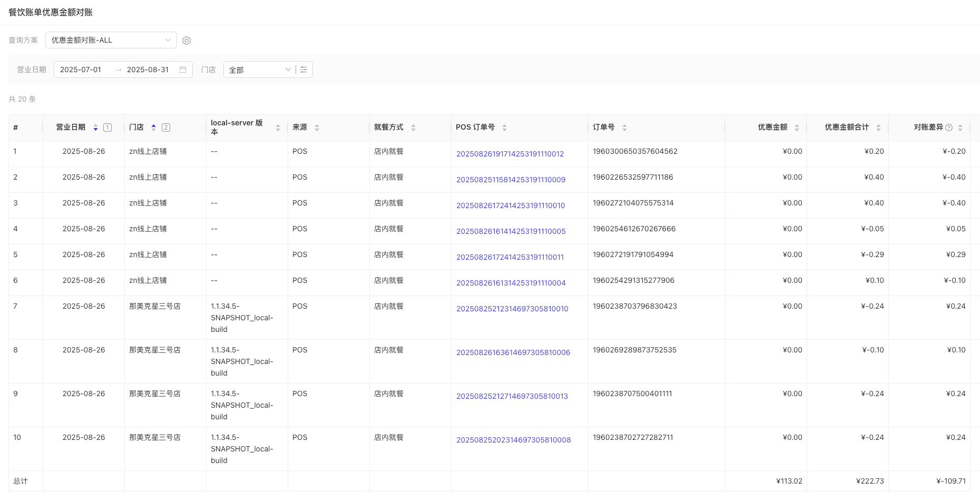Sort by 来源 column
Viewport: 980px width, 501px height.
(x=317, y=127)
